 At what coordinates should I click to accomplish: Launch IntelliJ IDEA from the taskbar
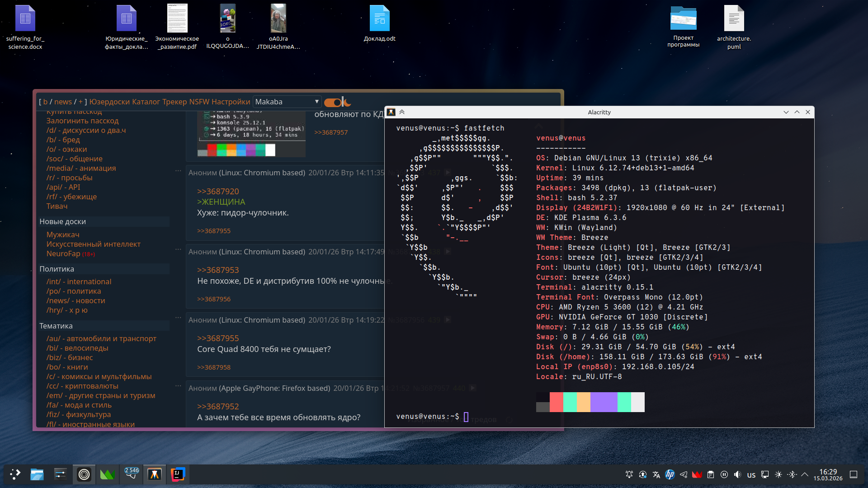[x=178, y=474]
